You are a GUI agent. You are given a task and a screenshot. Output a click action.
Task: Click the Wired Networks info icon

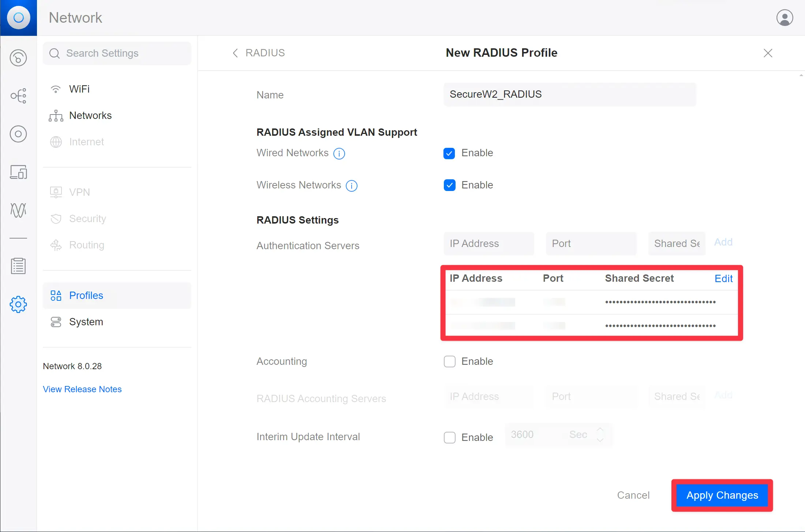[x=339, y=153]
